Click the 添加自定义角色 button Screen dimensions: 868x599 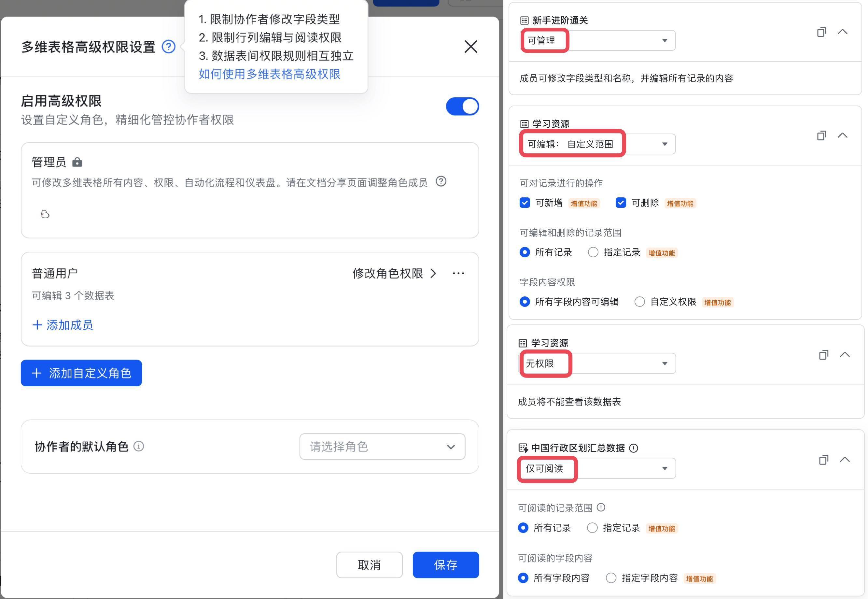tap(81, 373)
